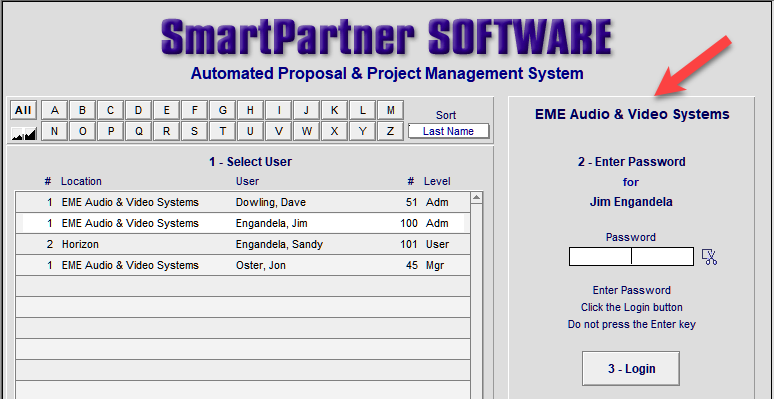774x399 pixels.
Task: Filter users by letter S
Action: [x=195, y=131]
